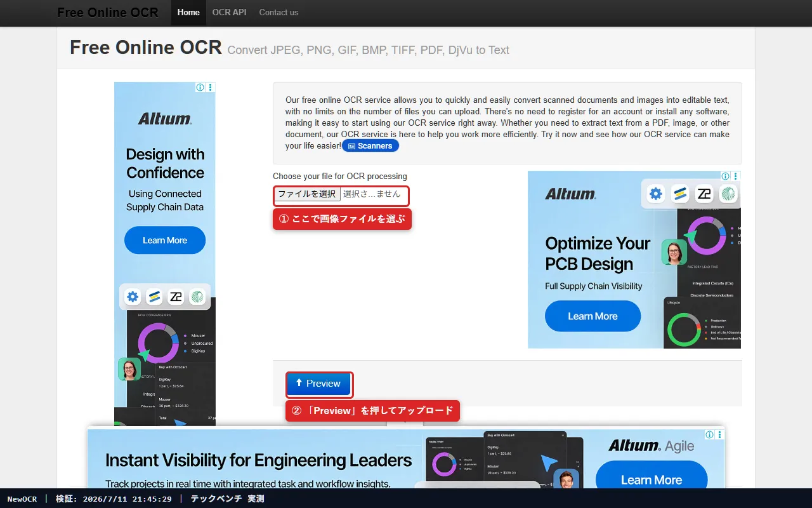The image size is (812, 508).
Task: Click the 'Free Online OCR' page heading
Action: point(146,48)
